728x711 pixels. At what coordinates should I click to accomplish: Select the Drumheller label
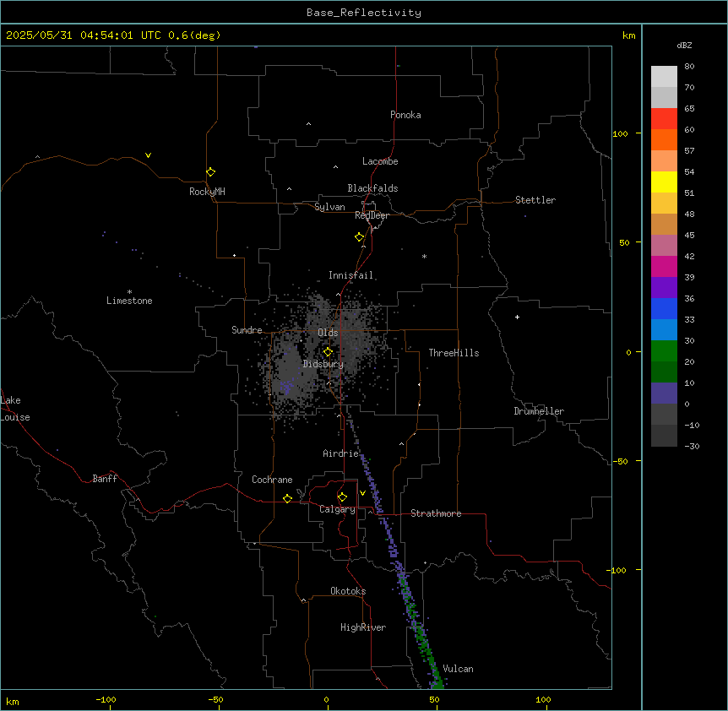coord(539,411)
